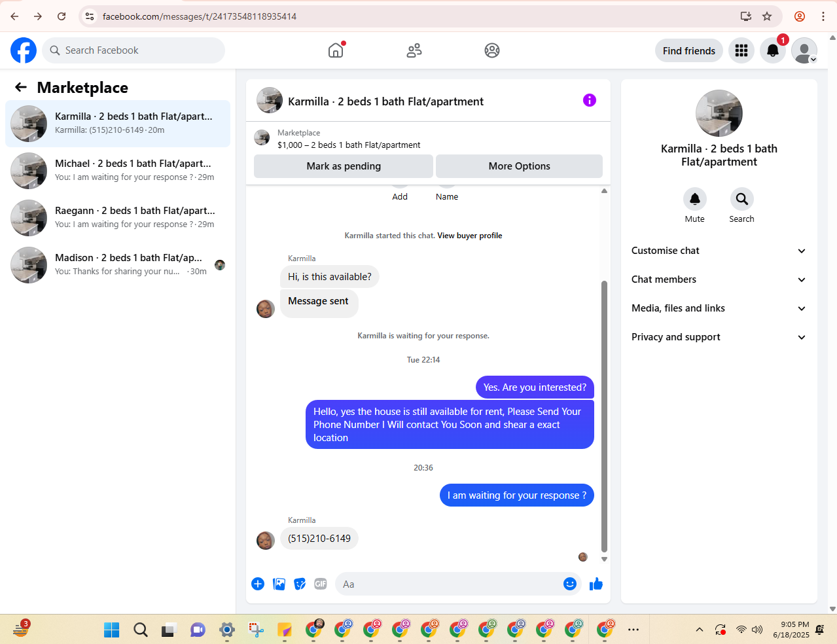837x644 pixels.
Task: Open the Facebook logo home link
Action: coord(24,50)
